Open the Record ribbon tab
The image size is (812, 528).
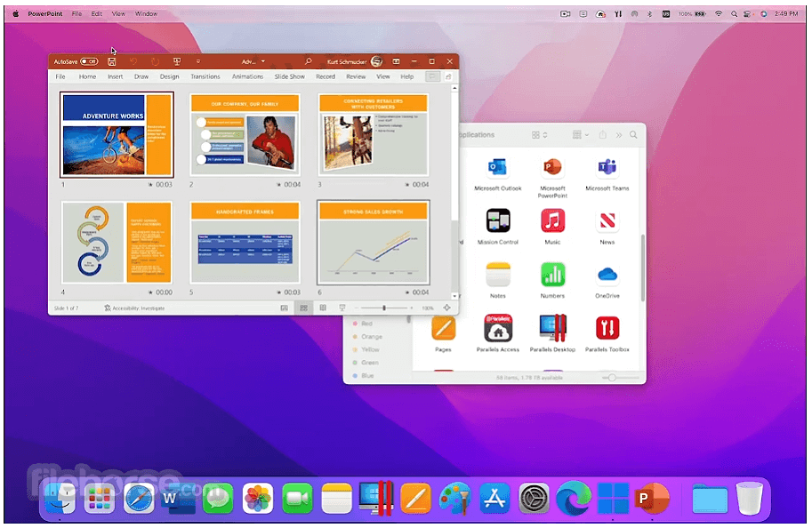click(x=326, y=76)
